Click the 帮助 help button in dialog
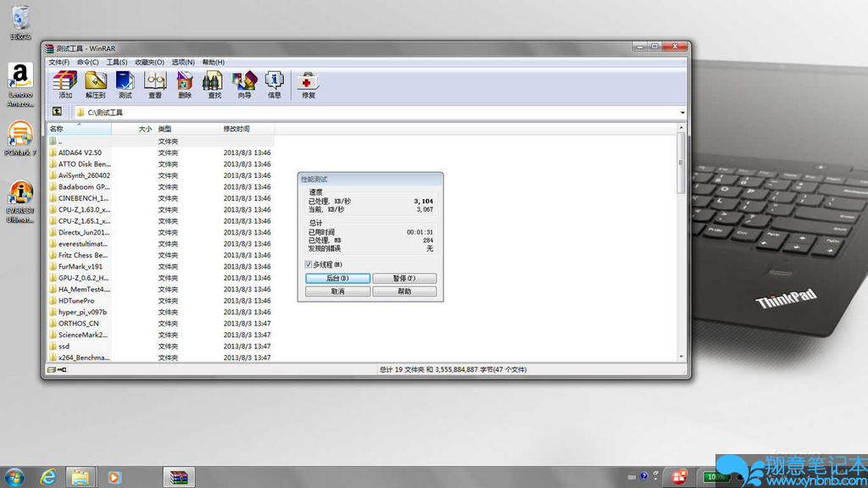This screenshot has width=868, height=488. [404, 291]
